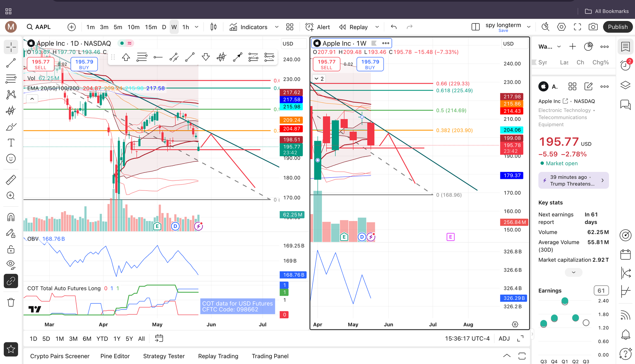635x364 pixels.
Task: Click the Publish button
Action: click(x=618, y=27)
